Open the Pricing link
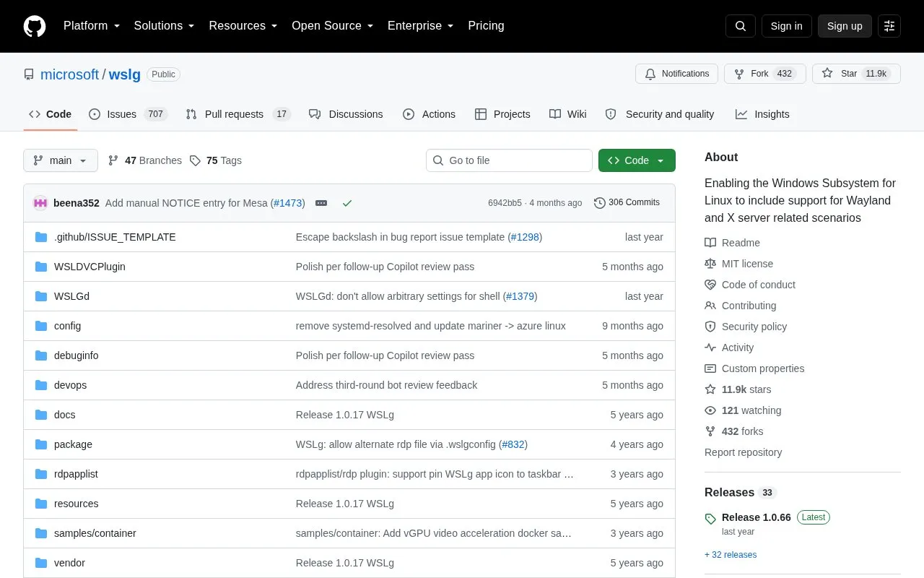This screenshot has height=578, width=924. (x=486, y=26)
